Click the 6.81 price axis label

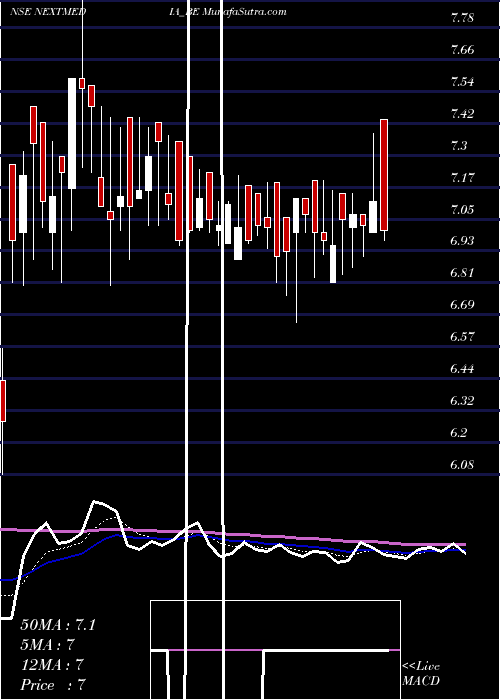(462, 273)
